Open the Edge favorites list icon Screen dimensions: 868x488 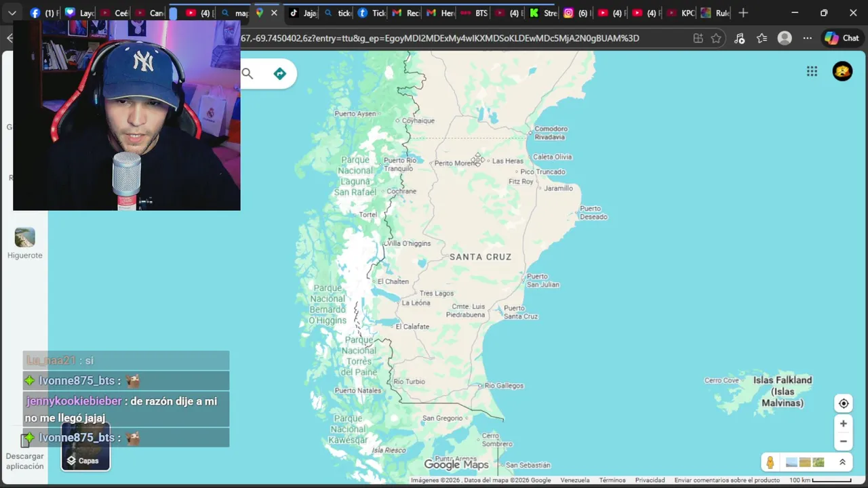(x=762, y=38)
